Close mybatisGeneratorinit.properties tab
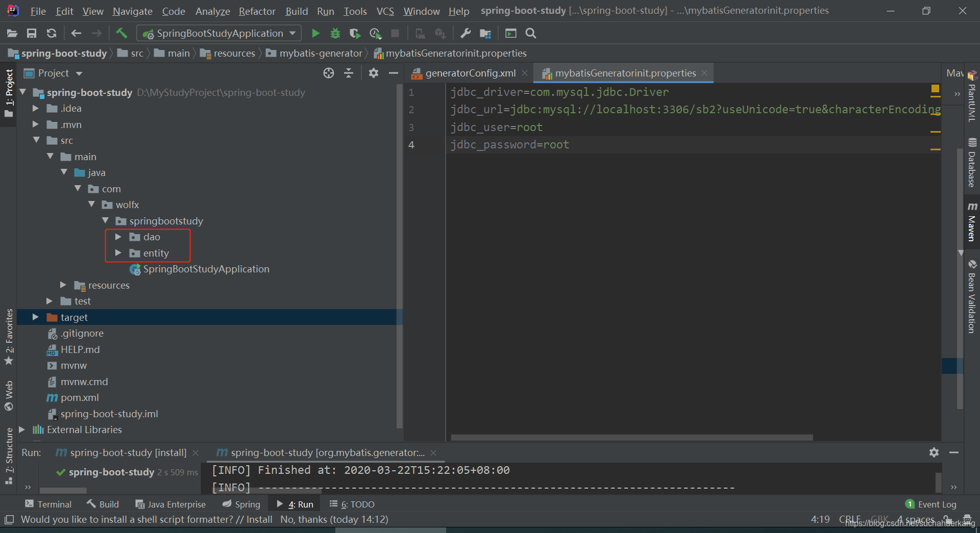This screenshot has height=533, width=980. tap(704, 73)
